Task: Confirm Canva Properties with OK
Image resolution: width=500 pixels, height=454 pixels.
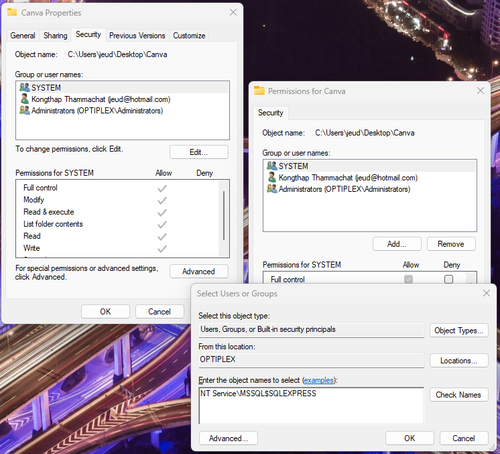Action: (105, 311)
